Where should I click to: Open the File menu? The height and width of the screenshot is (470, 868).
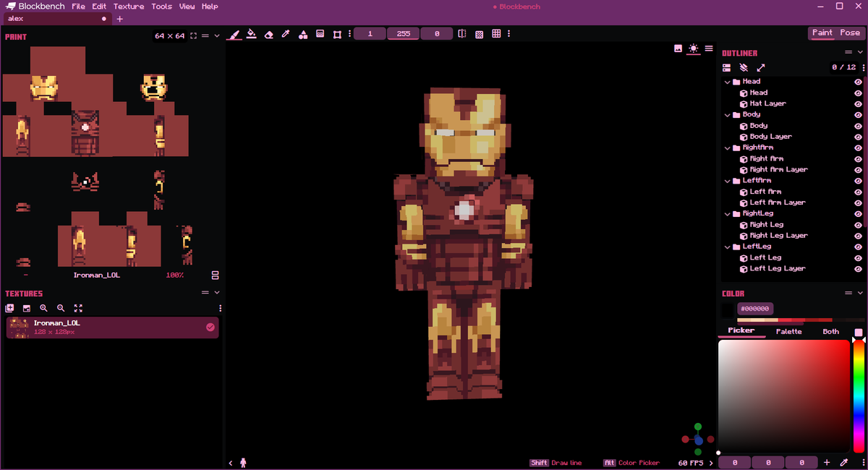[x=78, y=7]
